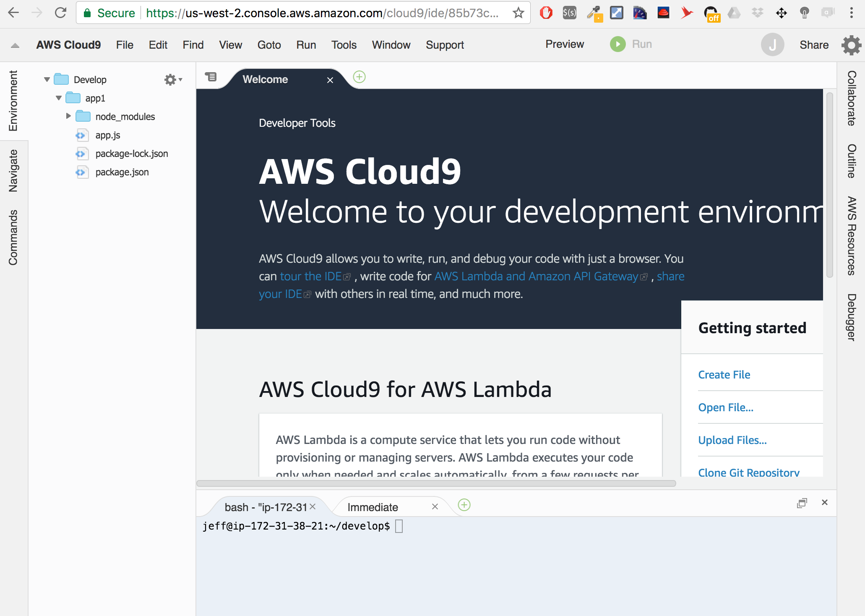Click the lightbulb extension icon
This screenshot has width=865, height=616.
pyautogui.click(x=804, y=13)
